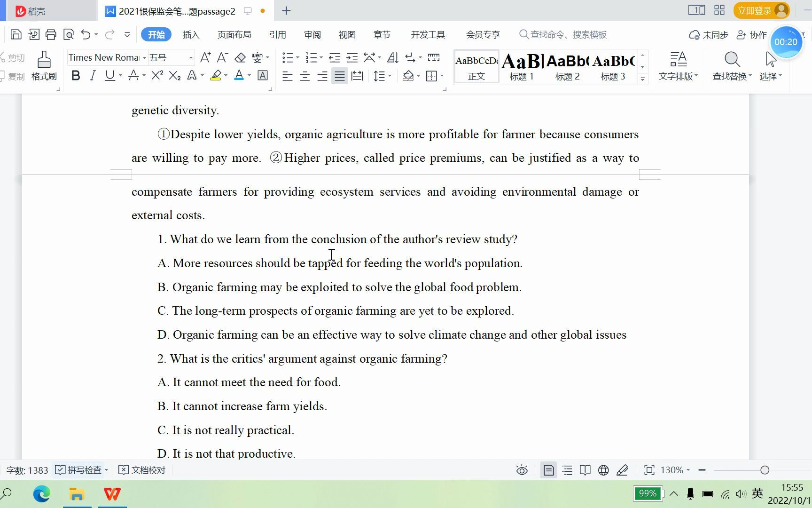The width and height of the screenshot is (812, 508).
Task: Click the Select (选择) cursor tool
Action: tap(771, 66)
